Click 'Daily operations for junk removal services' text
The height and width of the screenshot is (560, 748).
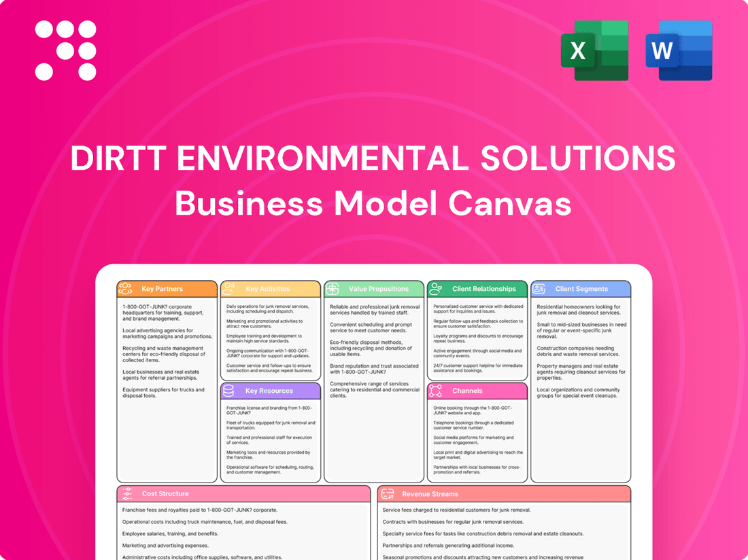[x=268, y=309]
